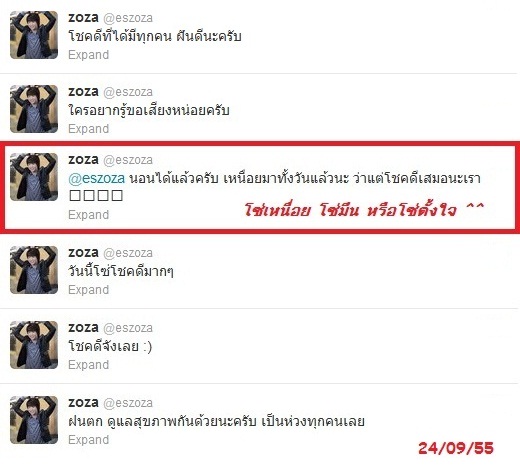Expand the tweet starting 'ฝนตก ดูแลสุขภาพ'
Screen dimensions: 520x466
click(x=88, y=440)
